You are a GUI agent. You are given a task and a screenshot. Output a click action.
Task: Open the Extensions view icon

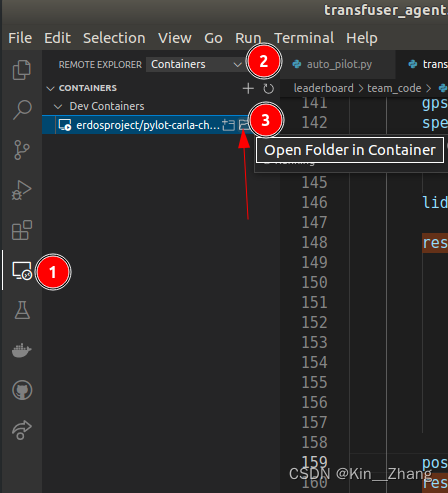coord(22,230)
